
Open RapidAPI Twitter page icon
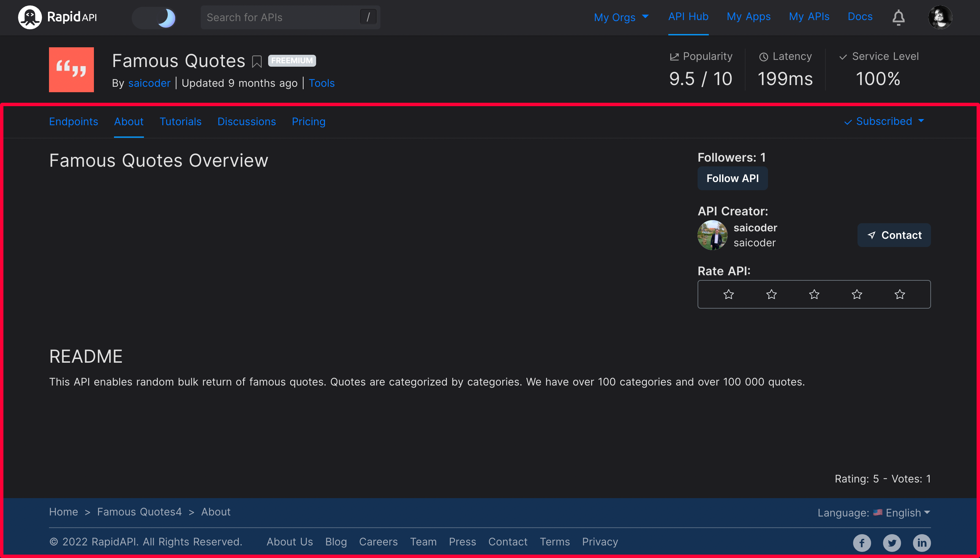[892, 543]
